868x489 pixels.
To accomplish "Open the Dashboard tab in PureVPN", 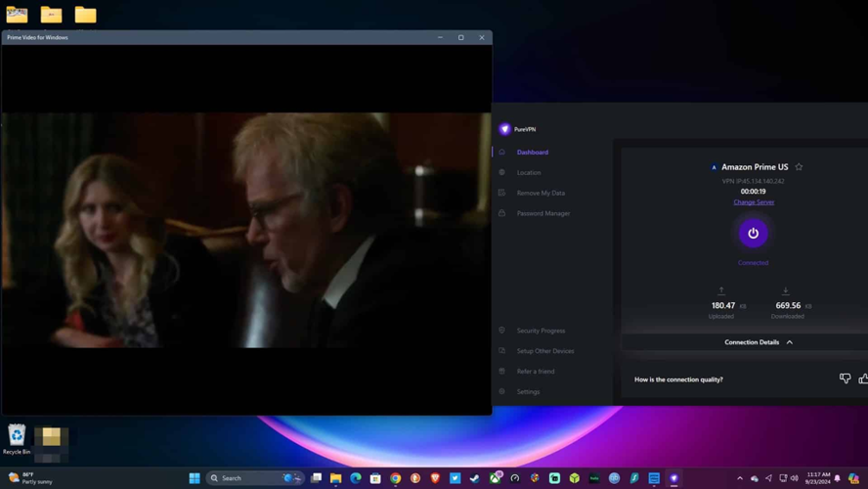I will 532,153.
